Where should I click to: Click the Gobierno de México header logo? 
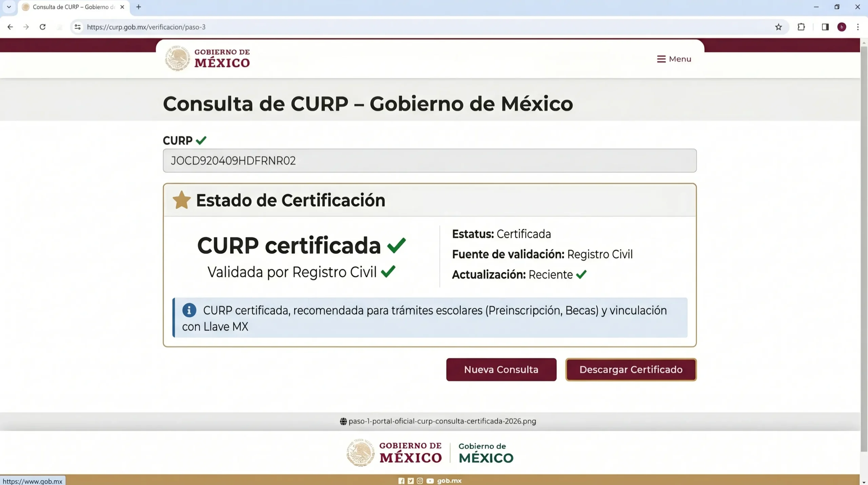208,58
